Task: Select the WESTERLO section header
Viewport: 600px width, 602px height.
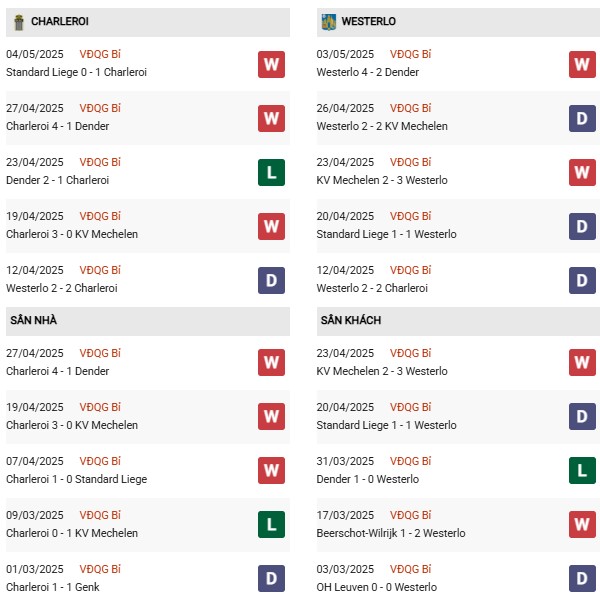Action: point(458,22)
